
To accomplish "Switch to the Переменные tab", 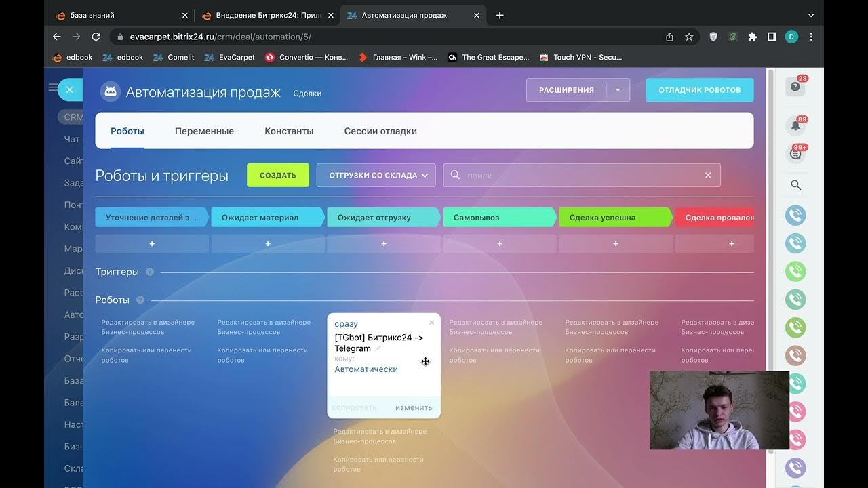I will pyautogui.click(x=204, y=131).
